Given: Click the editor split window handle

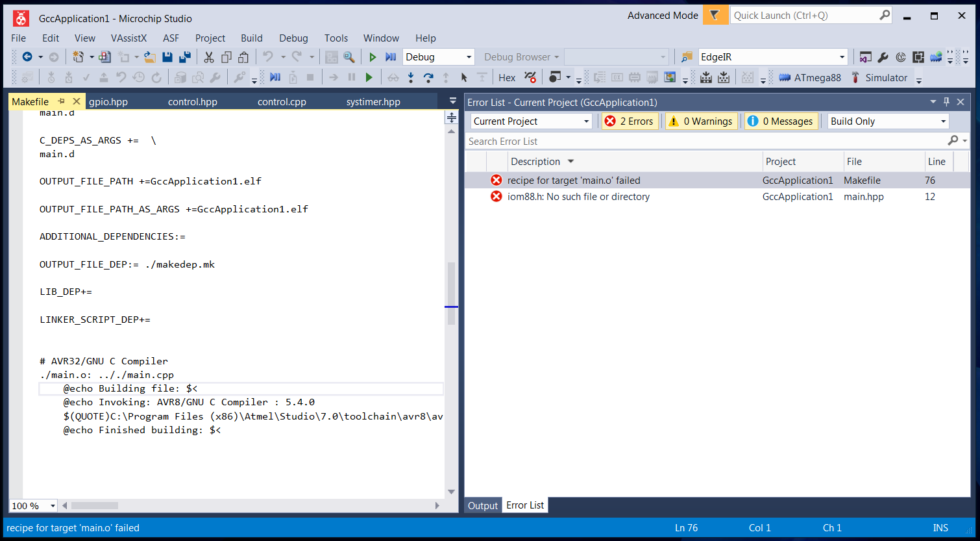Looking at the screenshot, I should (451, 118).
